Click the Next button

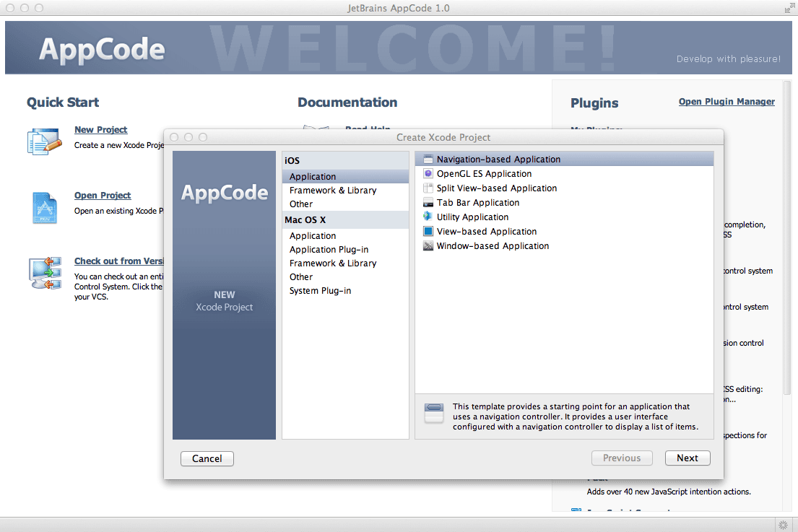(x=688, y=458)
